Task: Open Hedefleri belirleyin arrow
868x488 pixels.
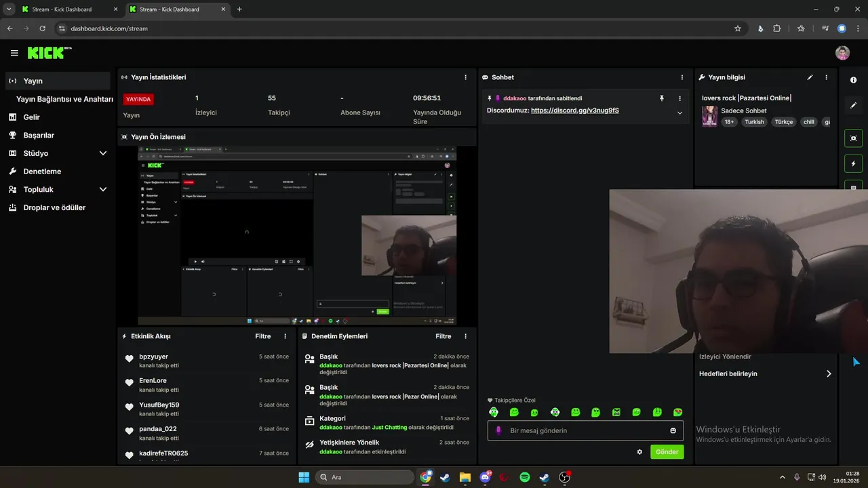Action: pos(828,373)
